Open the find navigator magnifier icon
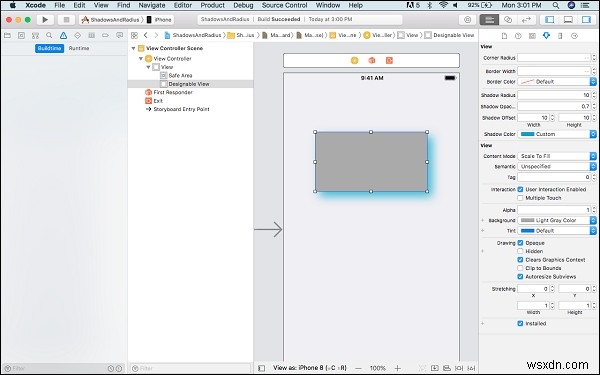The image size is (600, 375). pos(49,36)
